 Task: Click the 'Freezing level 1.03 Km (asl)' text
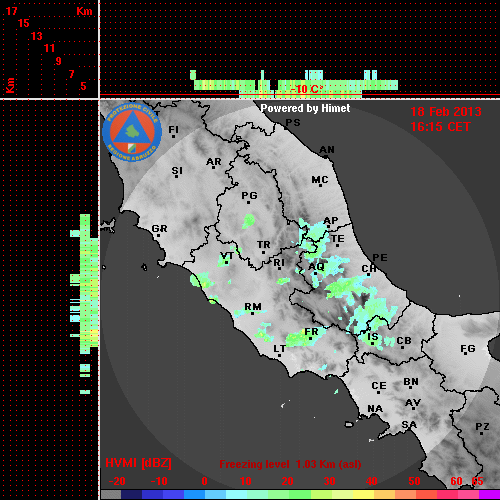tap(290, 464)
